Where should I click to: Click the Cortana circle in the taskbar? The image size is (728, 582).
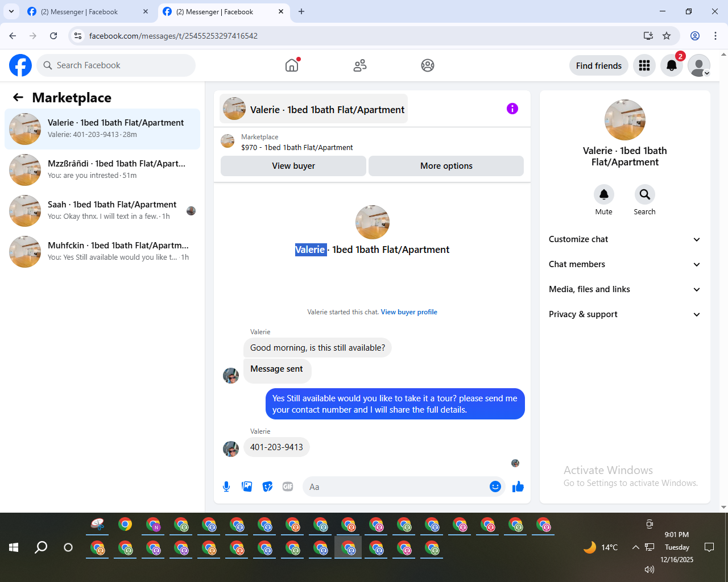pos(68,547)
